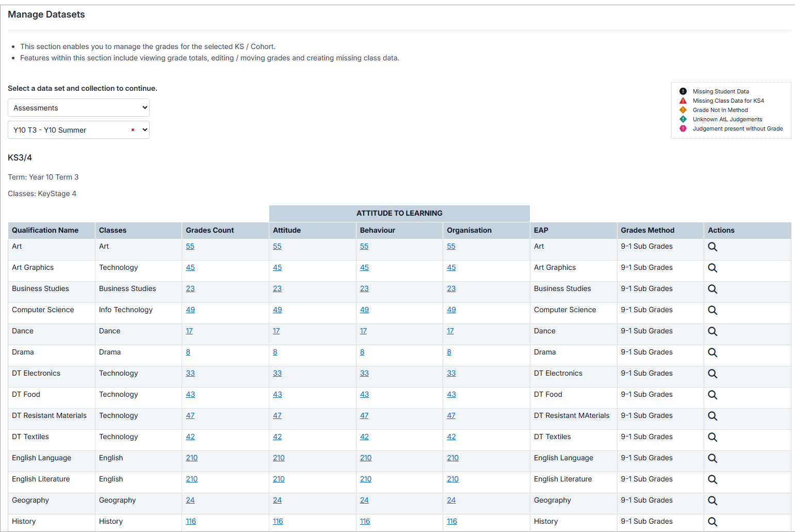Open DT Electronics grades count 33 link

click(x=190, y=373)
